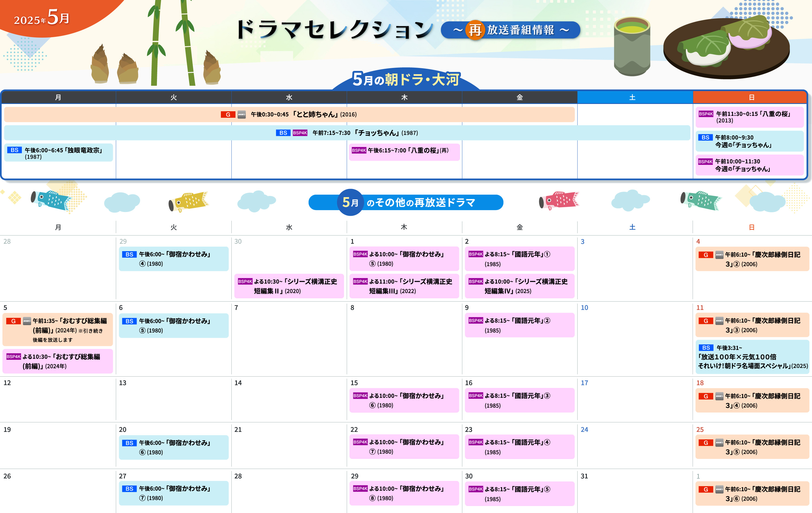Click the 2025年5月 date label
This screenshot has width=812, height=513.
click(x=41, y=18)
